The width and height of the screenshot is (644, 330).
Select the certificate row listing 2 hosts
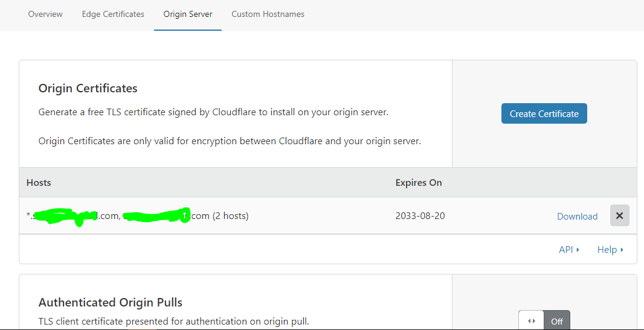328,215
